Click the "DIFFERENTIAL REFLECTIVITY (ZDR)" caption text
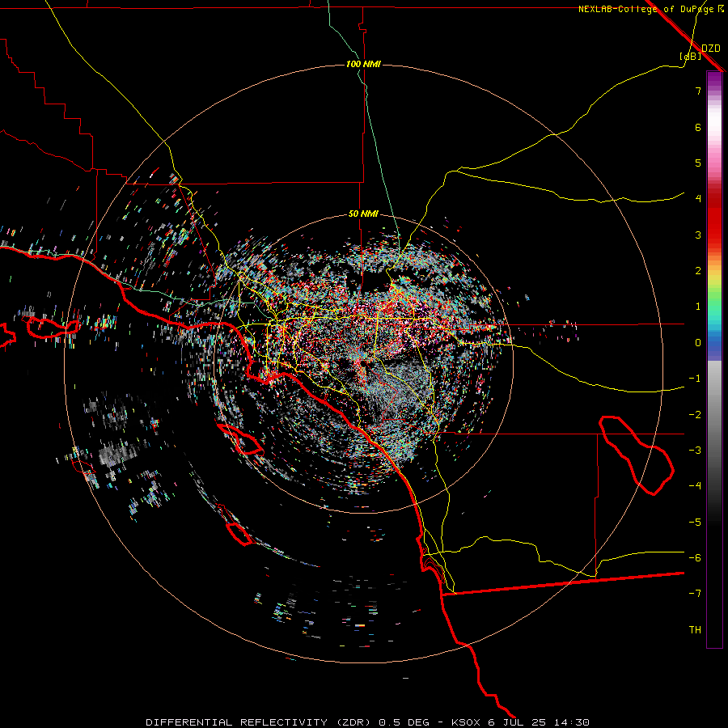728x728 pixels. tap(260, 722)
